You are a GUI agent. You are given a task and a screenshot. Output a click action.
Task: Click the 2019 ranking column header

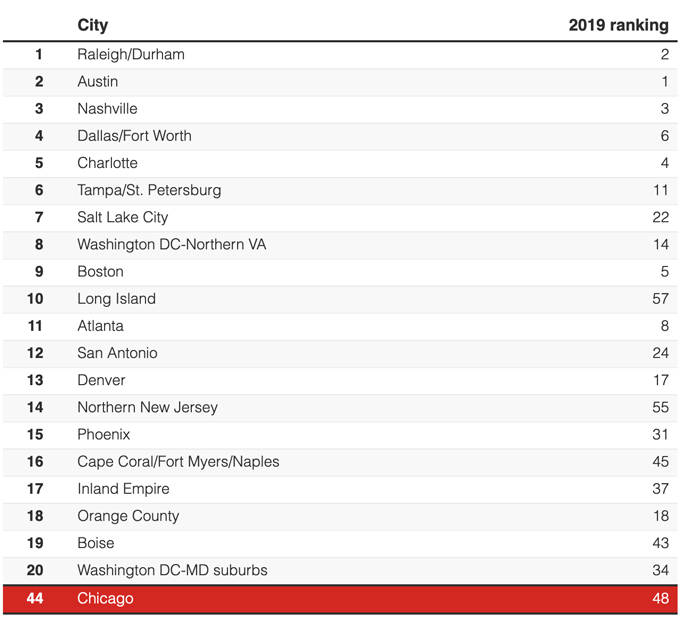tap(618, 25)
